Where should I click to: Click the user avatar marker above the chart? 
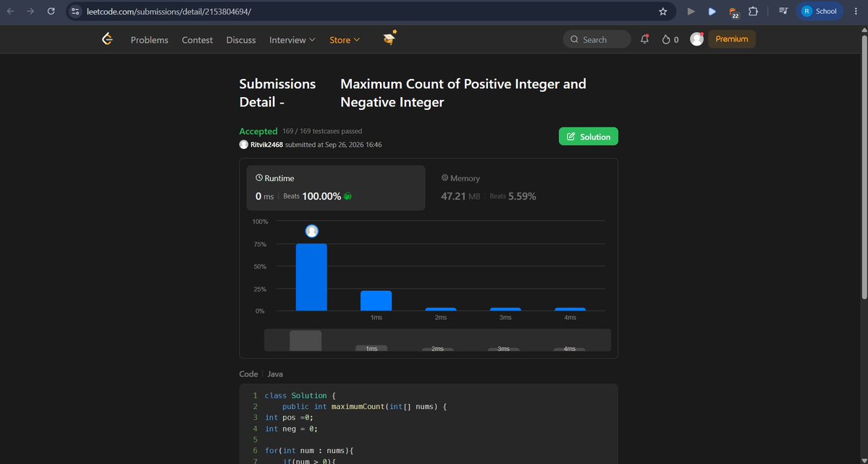pos(312,231)
